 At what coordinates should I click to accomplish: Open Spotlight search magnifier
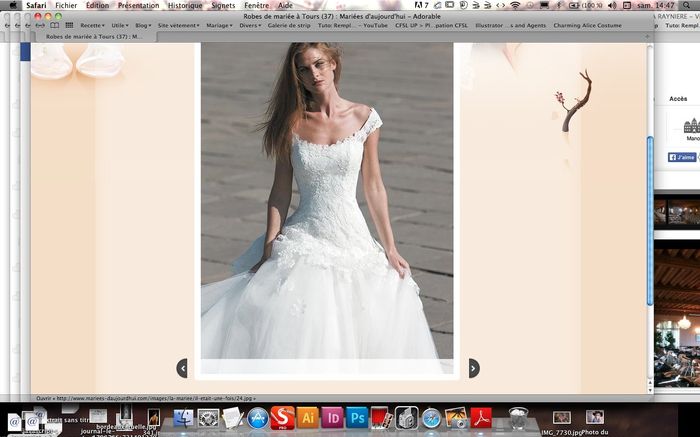(x=686, y=5)
